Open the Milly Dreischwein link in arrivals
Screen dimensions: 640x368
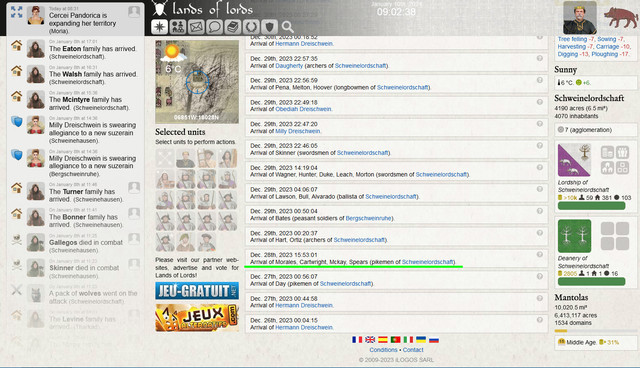point(298,131)
